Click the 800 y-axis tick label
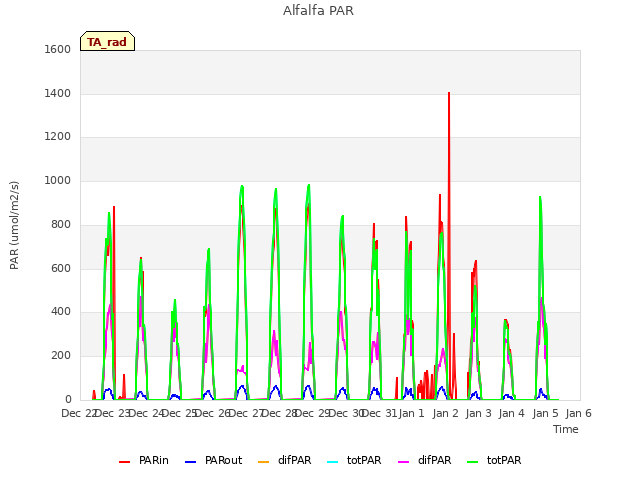The image size is (640, 480). 61,224
